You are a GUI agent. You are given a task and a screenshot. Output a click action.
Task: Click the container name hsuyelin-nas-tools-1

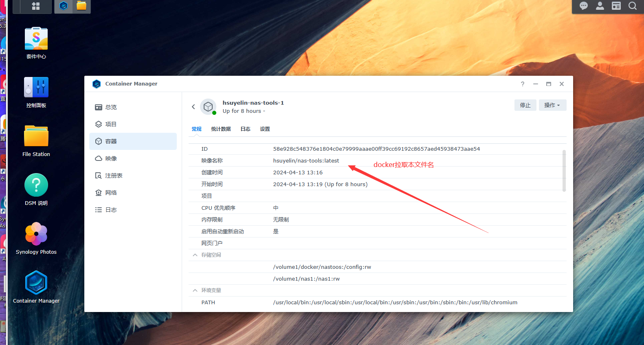(253, 103)
